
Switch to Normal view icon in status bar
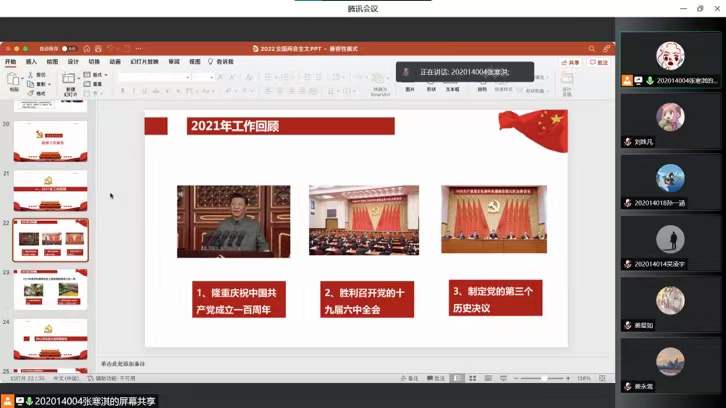(457, 378)
